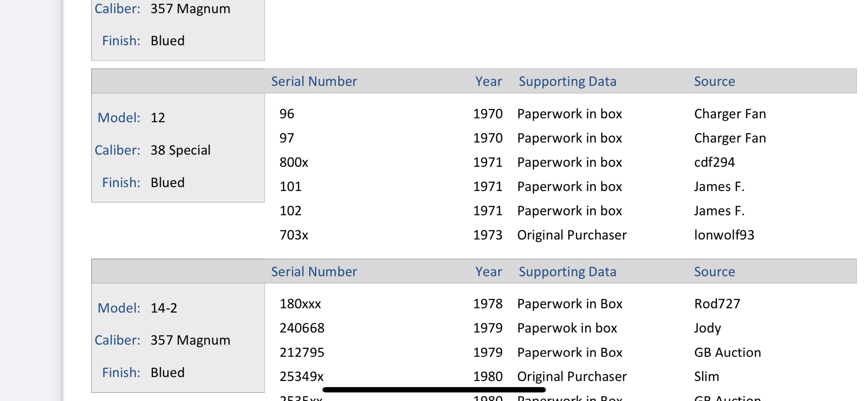Click Supporting Data header in Model 14-2 table

click(x=567, y=272)
